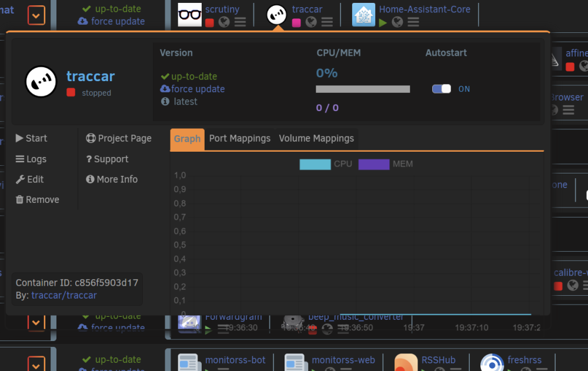Open traccar More Info
The height and width of the screenshot is (371, 588).
[x=112, y=179]
